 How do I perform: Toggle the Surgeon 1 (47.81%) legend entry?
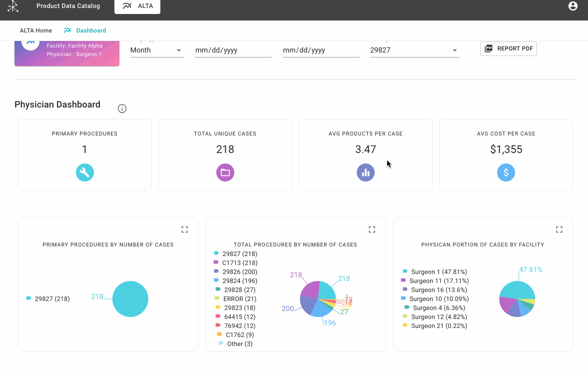click(435, 271)
